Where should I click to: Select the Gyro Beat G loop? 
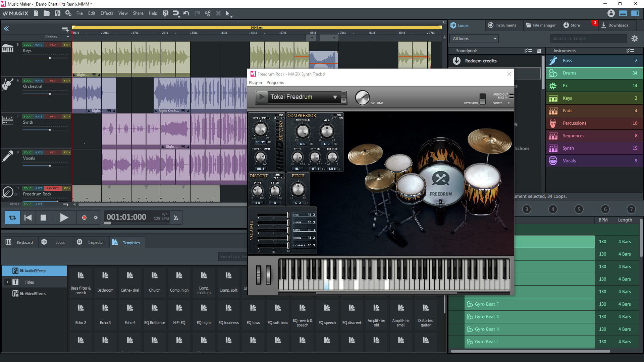click(487, 317)
